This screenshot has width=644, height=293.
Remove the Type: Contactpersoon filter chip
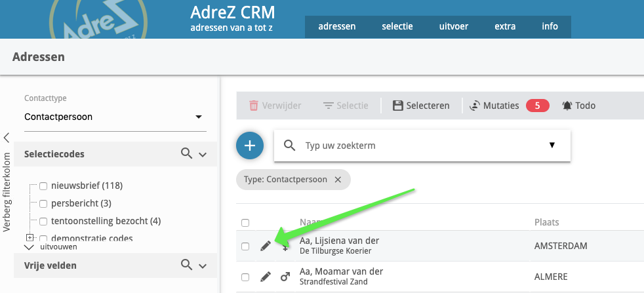(x=338, y=180)
